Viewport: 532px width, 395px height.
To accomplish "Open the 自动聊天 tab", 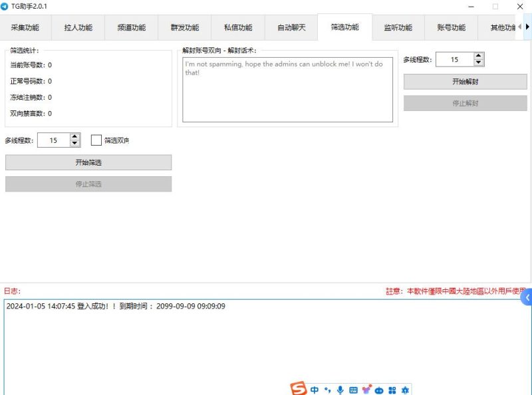I will 291,27.
